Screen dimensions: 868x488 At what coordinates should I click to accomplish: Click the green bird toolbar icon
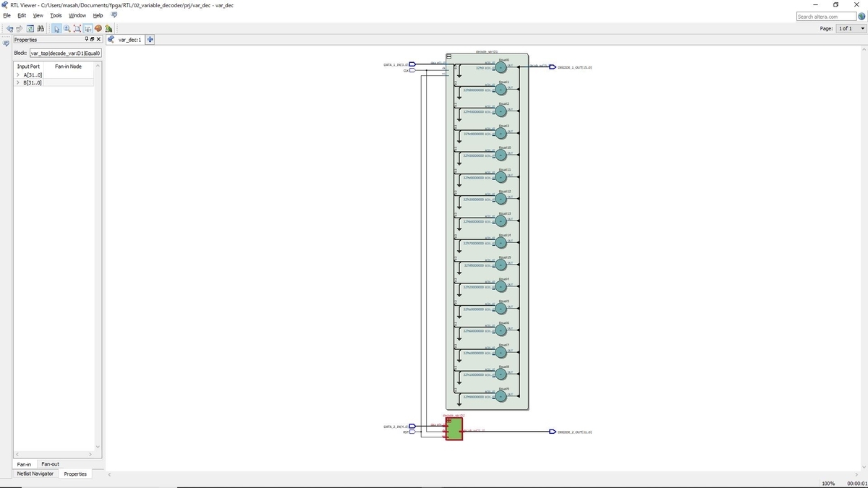pos(108,28)
